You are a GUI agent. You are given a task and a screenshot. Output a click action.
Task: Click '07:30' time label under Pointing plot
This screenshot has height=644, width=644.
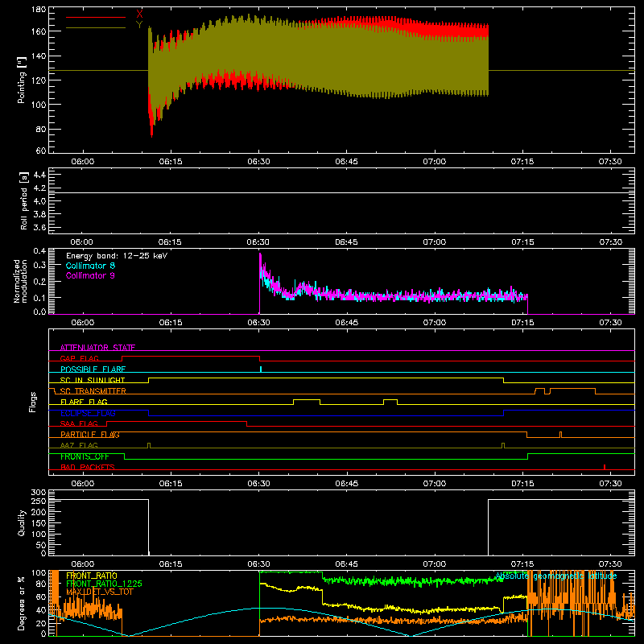[610, 162]
